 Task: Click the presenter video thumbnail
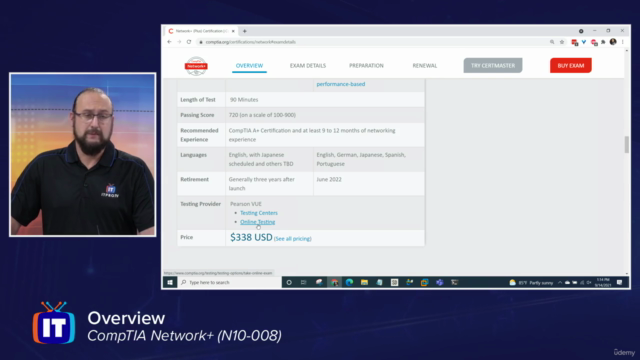(82, 155)
